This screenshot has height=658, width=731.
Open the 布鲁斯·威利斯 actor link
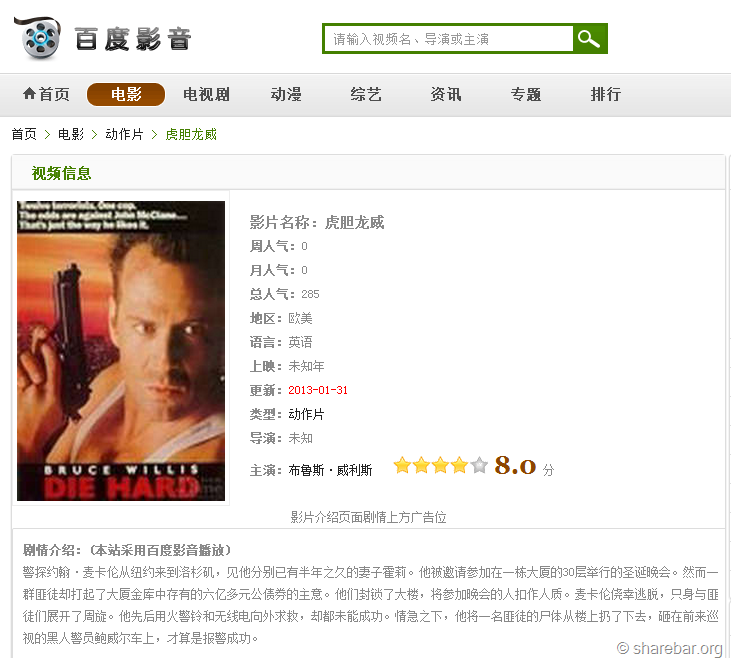[x=330, y=470]
